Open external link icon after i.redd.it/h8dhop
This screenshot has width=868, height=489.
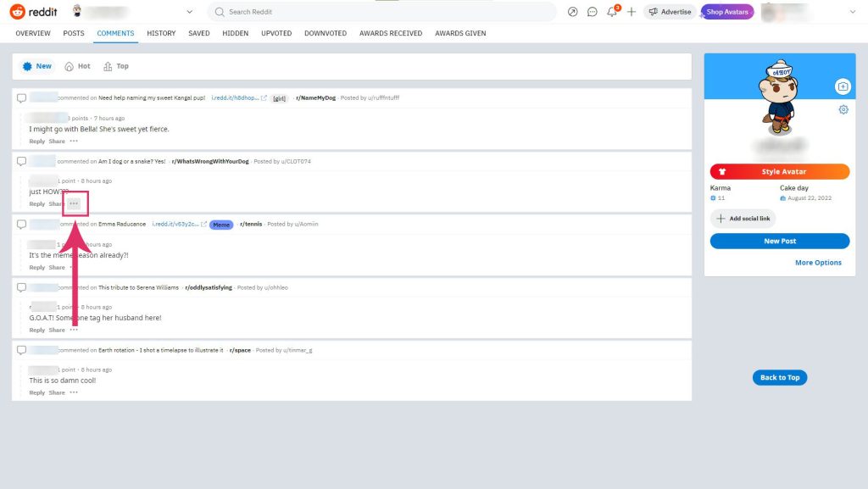tap(264, 98)
